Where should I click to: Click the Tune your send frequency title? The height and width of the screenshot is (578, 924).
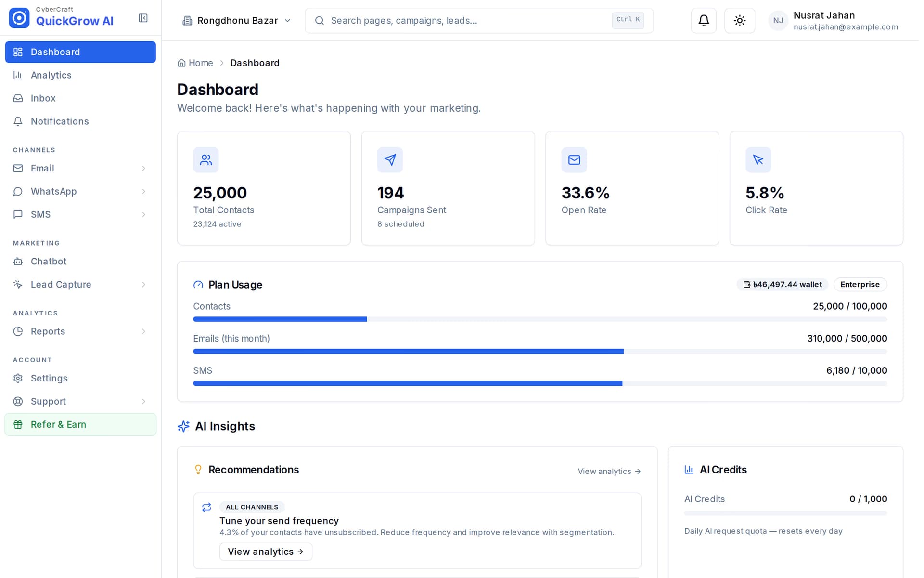point(279,521)
